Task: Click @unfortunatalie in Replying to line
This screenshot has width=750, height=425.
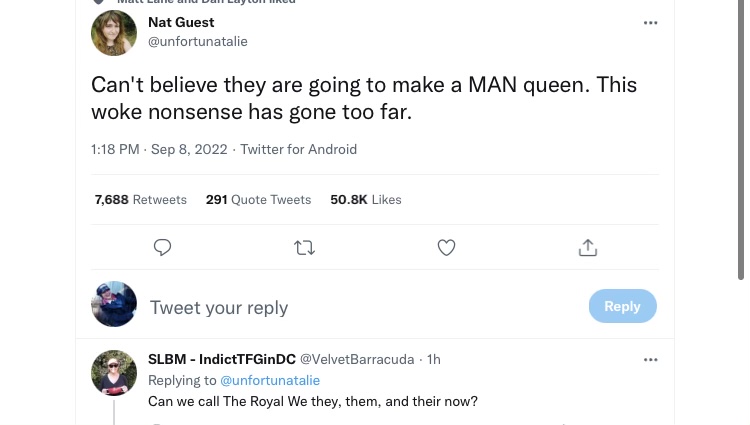Action: pyautogui.click(x=270, y=380)
